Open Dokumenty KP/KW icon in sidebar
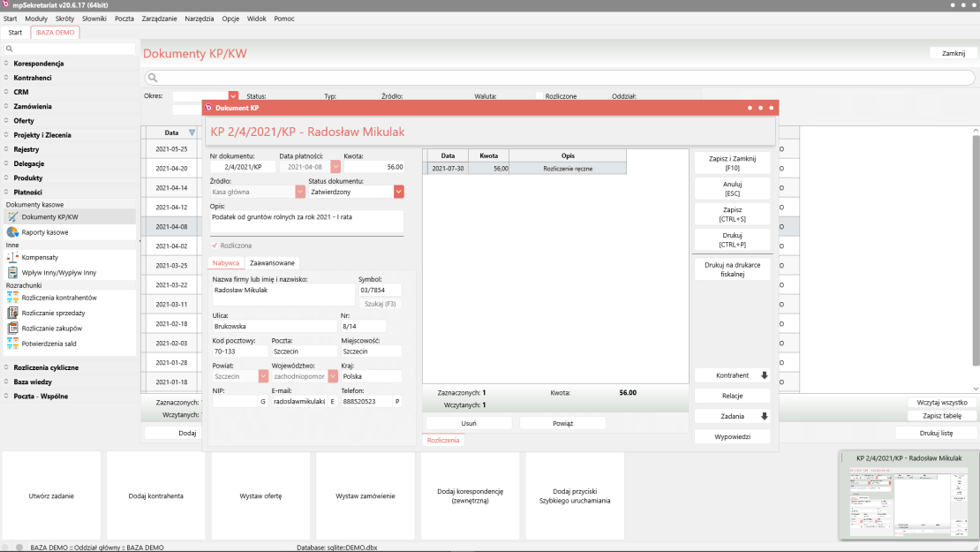This screenshot has width=980, height=552. [x=13, y=216]
